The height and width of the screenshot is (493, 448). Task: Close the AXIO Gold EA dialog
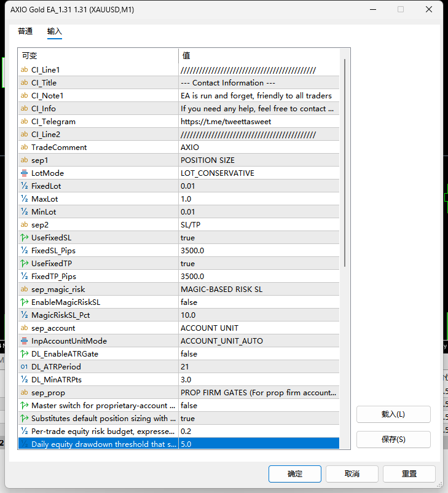429,9
